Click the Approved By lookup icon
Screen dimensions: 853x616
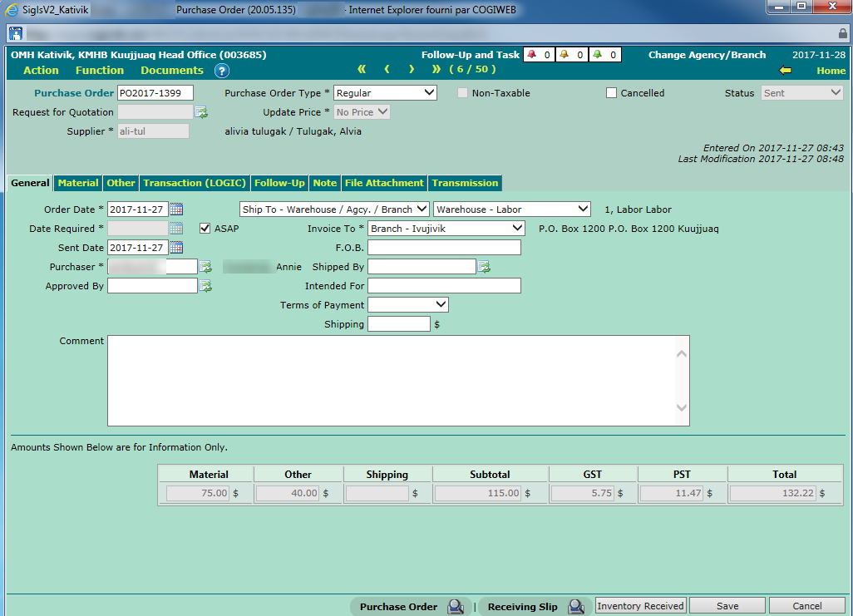coord(205,286)
